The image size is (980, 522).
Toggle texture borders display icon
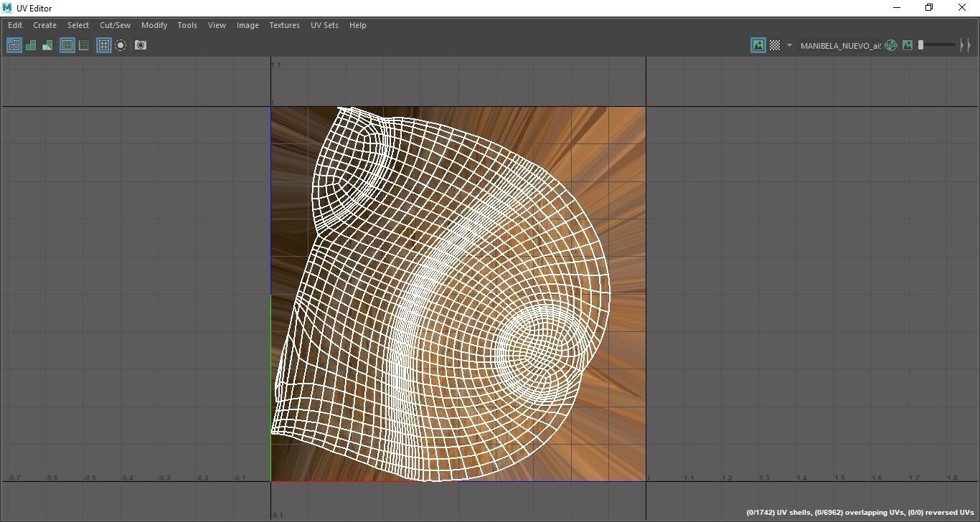click(x=67, y=45)
